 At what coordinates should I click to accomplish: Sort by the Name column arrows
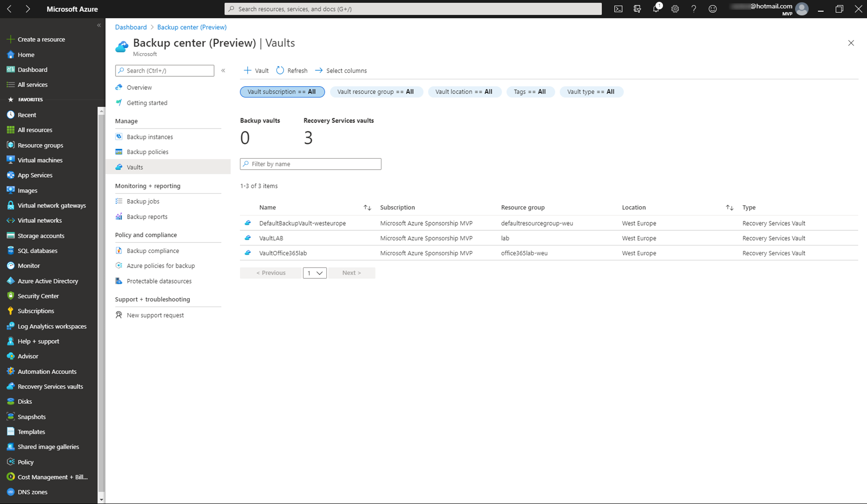[x=367, y=208]
